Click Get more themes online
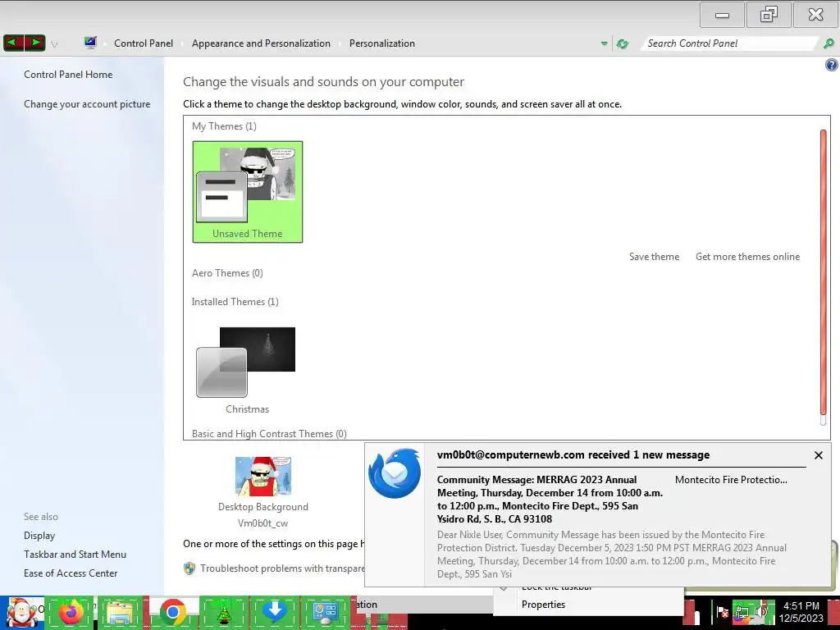 pos(747,257)
